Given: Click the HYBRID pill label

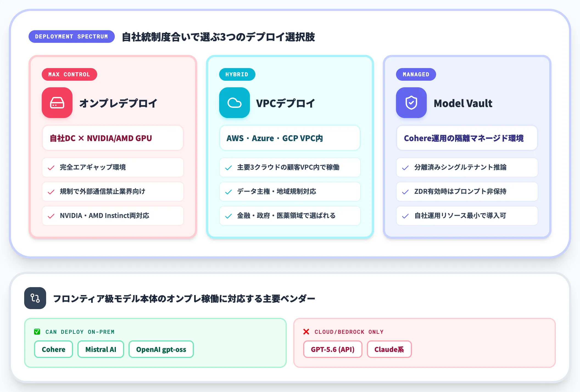Looking at the screenshot, I should point(237,74).
